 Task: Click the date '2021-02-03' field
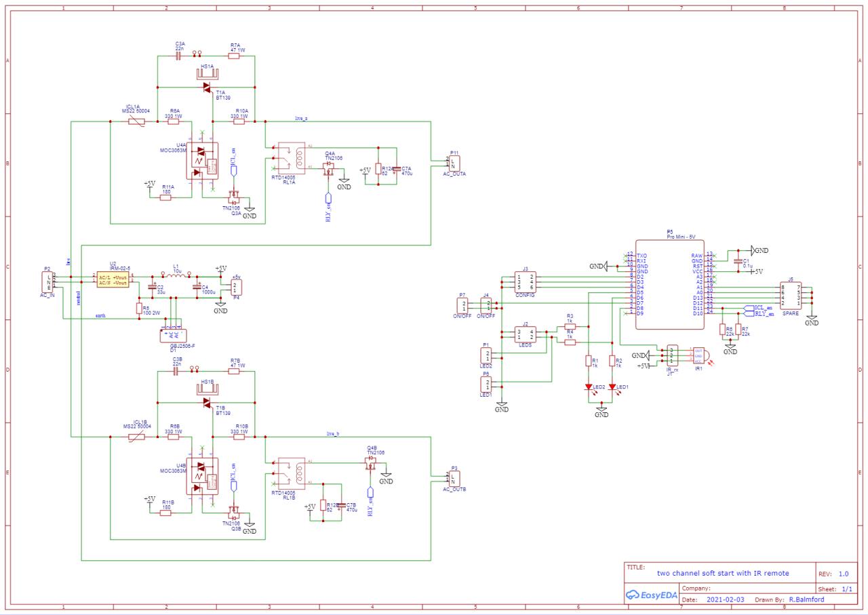point(725,600)
